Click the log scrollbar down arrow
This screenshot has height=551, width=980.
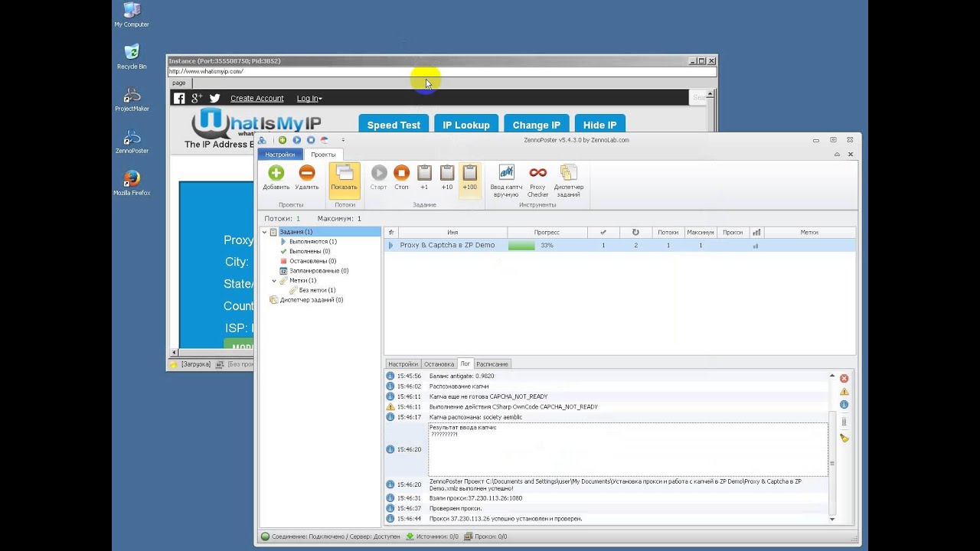tap(832, 519)
